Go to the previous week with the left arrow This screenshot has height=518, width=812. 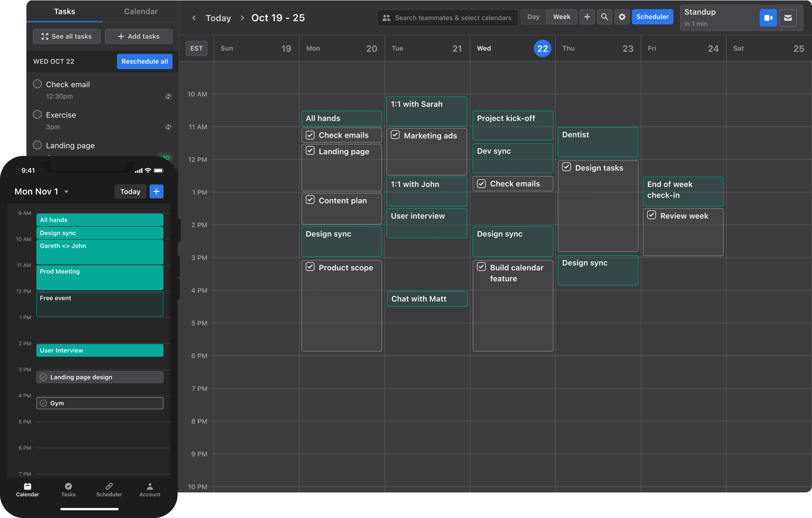(x=194, y=18)
